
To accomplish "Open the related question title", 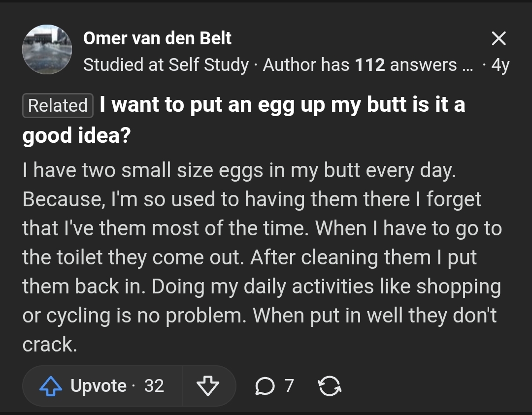I will (282, 104).
